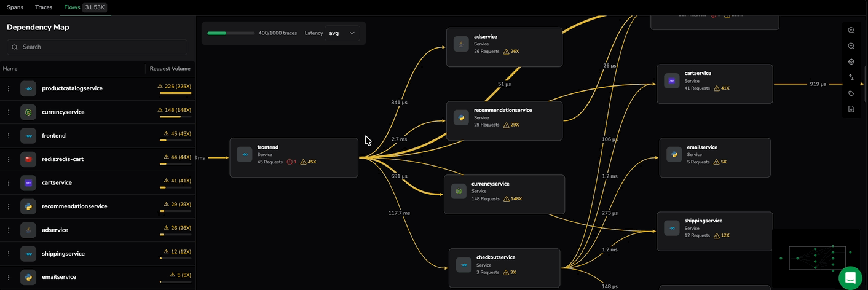The height and width of the screenshot is (290, 868).
Task: Click the zoom in icon on the map
Action: click(x=851, y=31)
